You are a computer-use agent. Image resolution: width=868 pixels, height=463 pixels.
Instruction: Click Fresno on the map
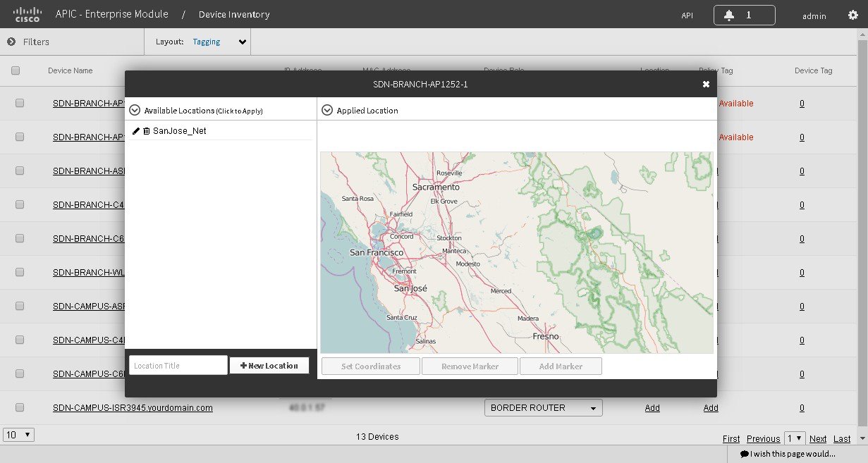tap(546, 336)
